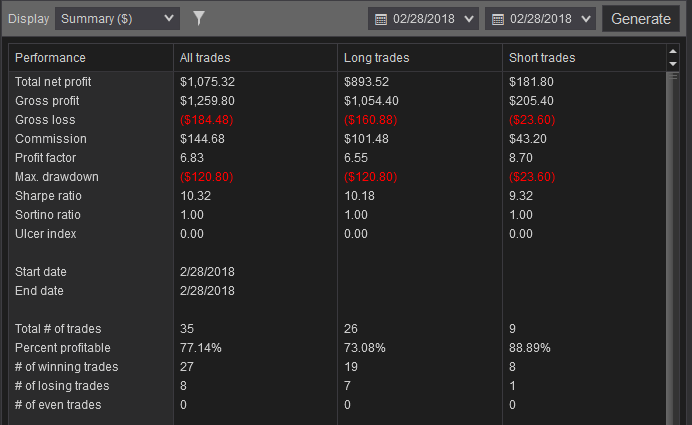Select the # of winning trades label
The height and width of the screenshot is (425, 692).
pos(67,366)
